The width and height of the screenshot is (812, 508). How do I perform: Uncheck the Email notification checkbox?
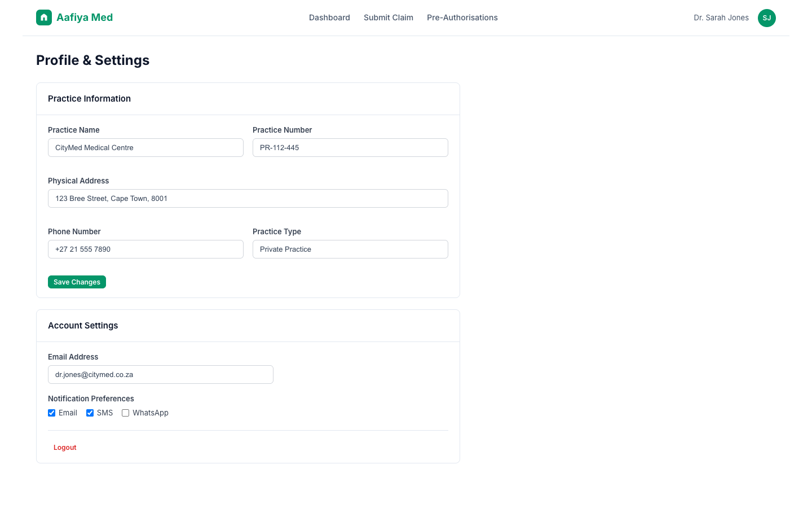click(x=52, y=413)
